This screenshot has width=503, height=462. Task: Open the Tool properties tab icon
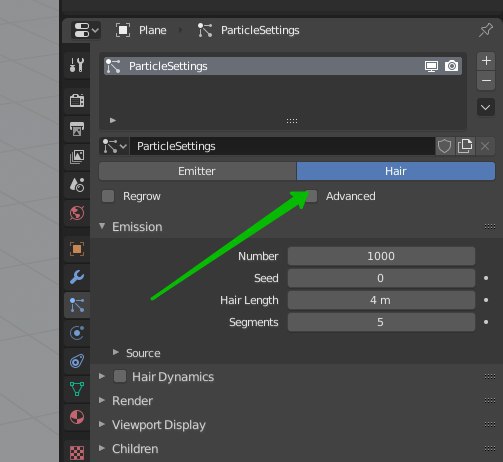point(77,65)
